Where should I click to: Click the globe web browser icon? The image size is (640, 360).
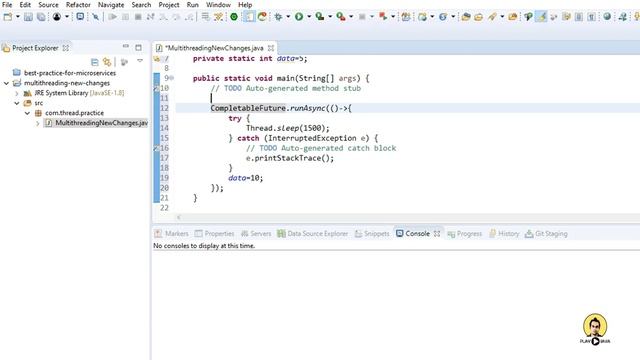pyautogui.click(x=607, y=17)
